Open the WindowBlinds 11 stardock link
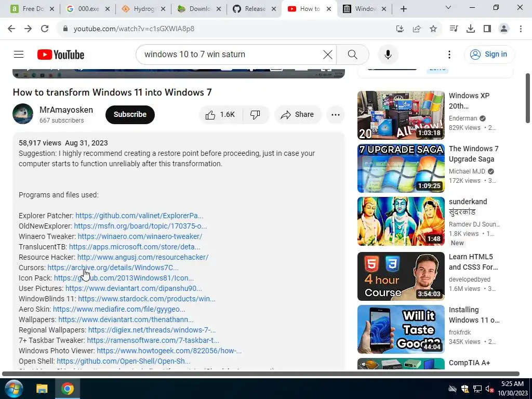 tap(147, 299)
